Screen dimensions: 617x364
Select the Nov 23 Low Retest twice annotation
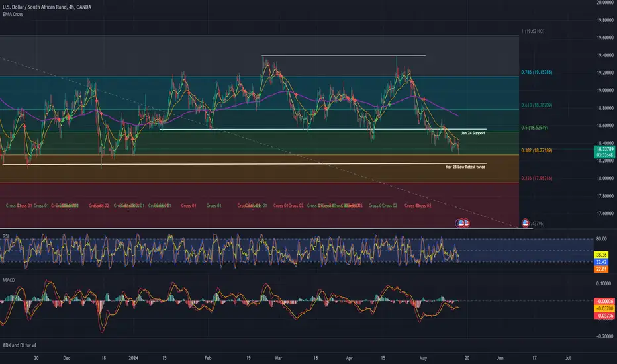(465, 167)
